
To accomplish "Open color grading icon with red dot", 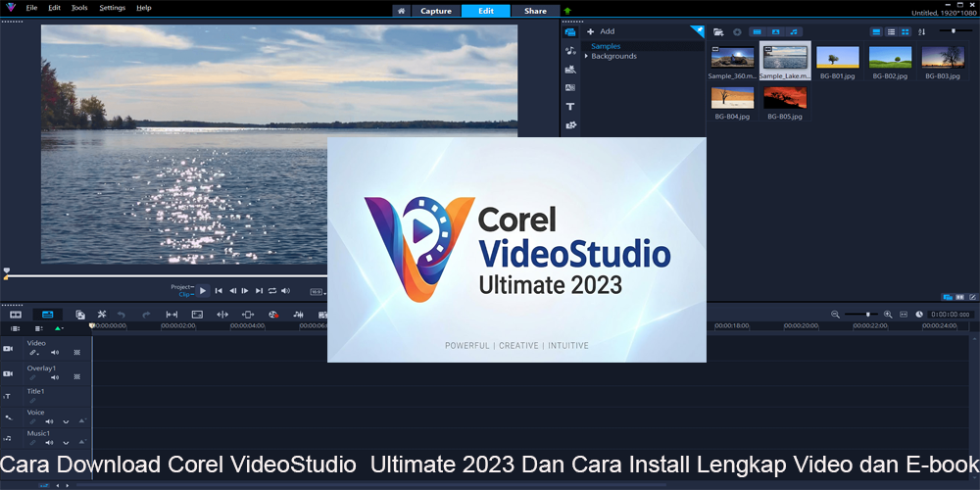I will (273, 315).
